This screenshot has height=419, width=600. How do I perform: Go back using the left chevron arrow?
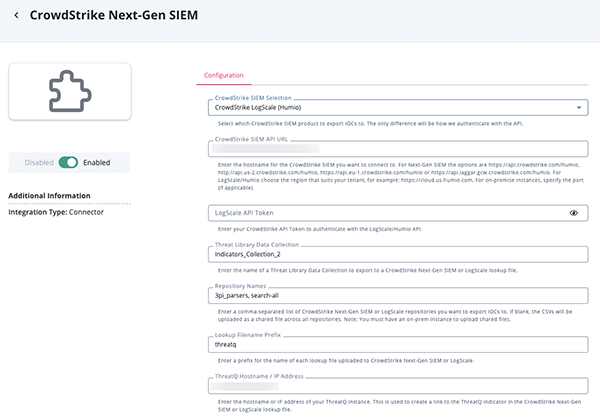coord(16,15)
